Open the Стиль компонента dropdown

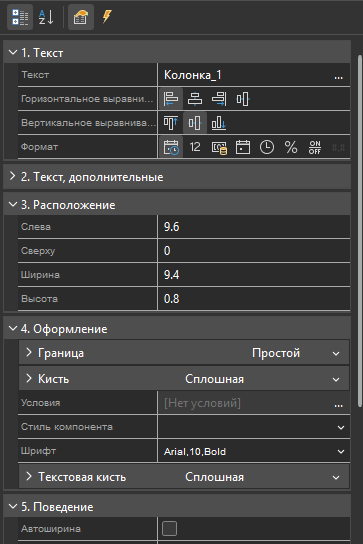click(x=341, y=427)
